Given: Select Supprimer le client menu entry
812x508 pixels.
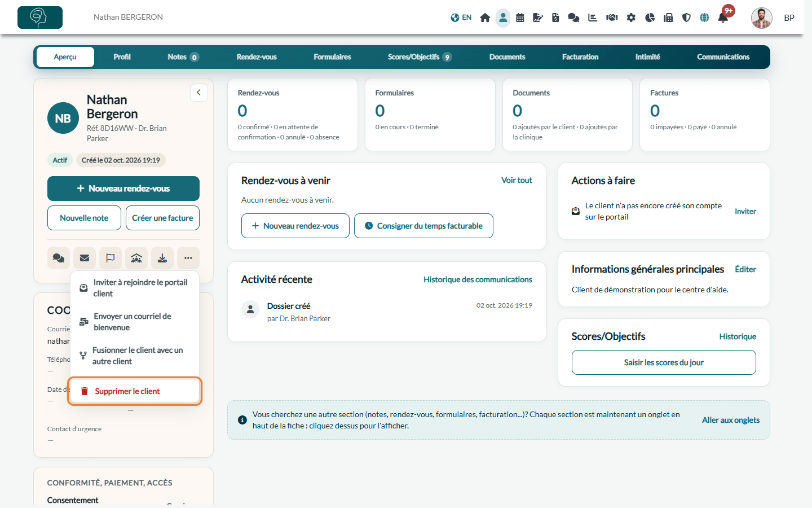Looking at the screenshot, I should click(x=135, y=391).
